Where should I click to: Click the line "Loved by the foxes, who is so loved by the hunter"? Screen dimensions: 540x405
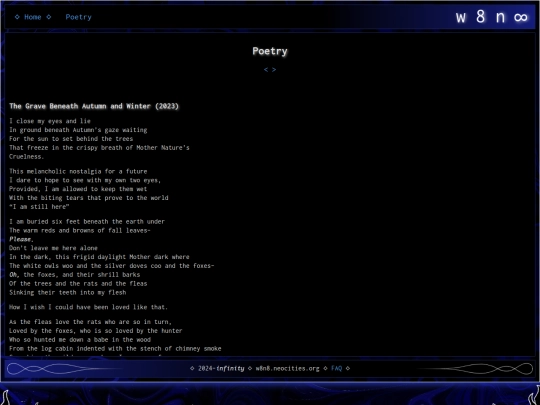coord(96,331)
